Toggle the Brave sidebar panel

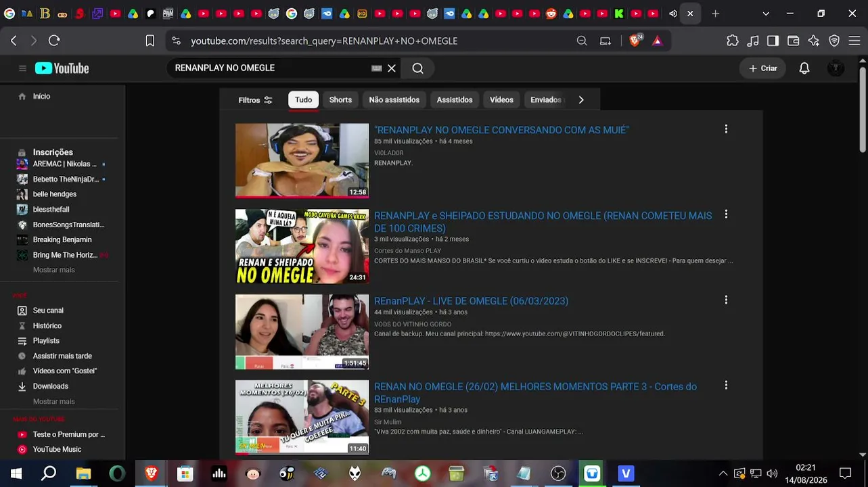(773, 41)
